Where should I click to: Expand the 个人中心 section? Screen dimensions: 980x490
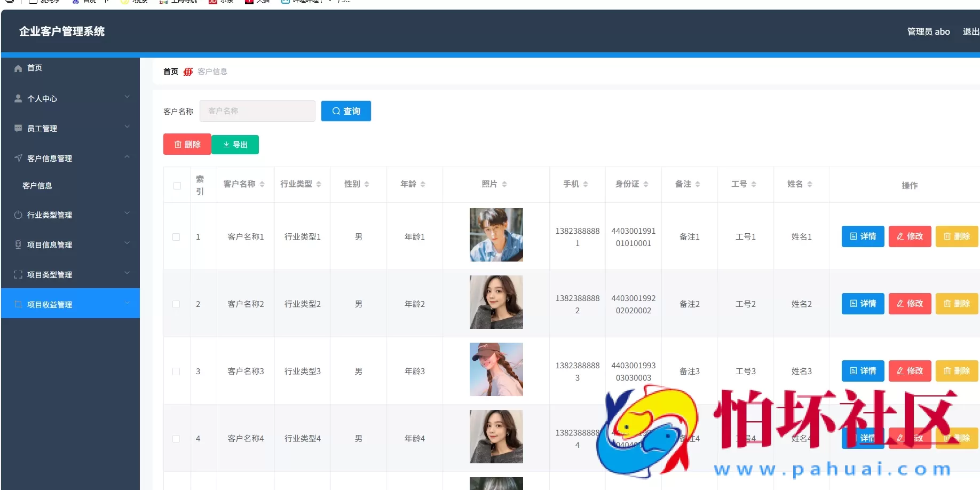point(127,97)
